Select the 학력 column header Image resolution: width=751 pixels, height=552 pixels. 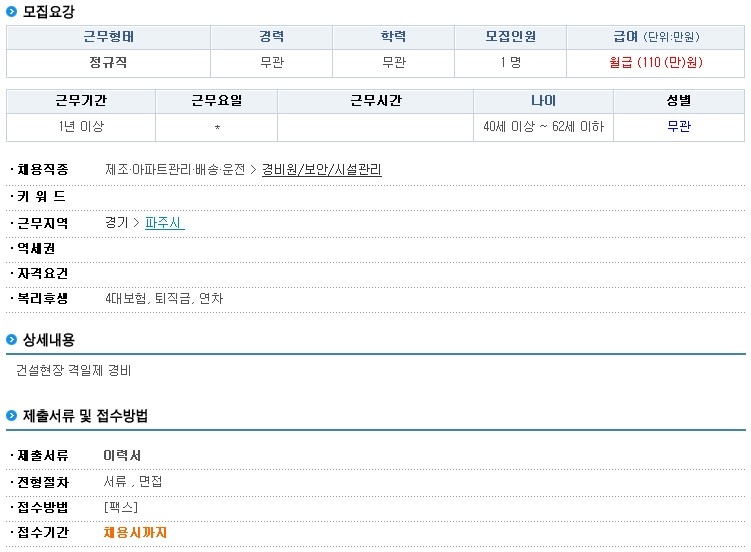point(393,37)
